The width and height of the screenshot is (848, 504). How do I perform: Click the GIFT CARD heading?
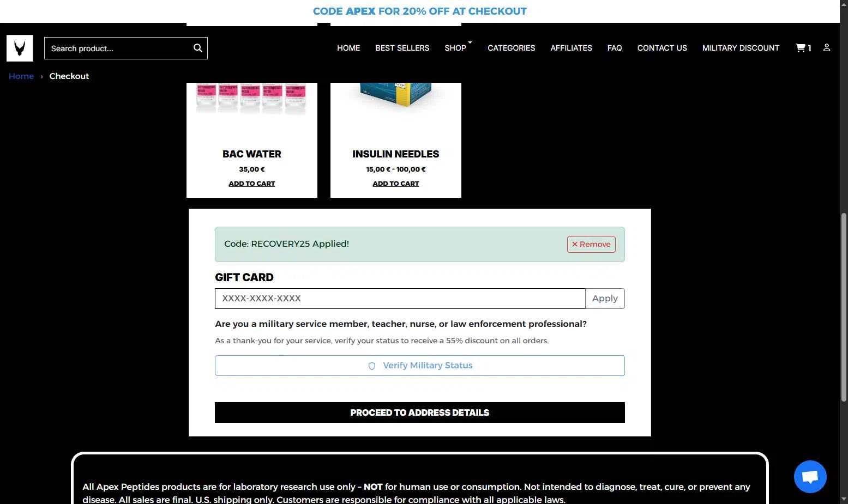pyautogui.click(x=244, y=277)
